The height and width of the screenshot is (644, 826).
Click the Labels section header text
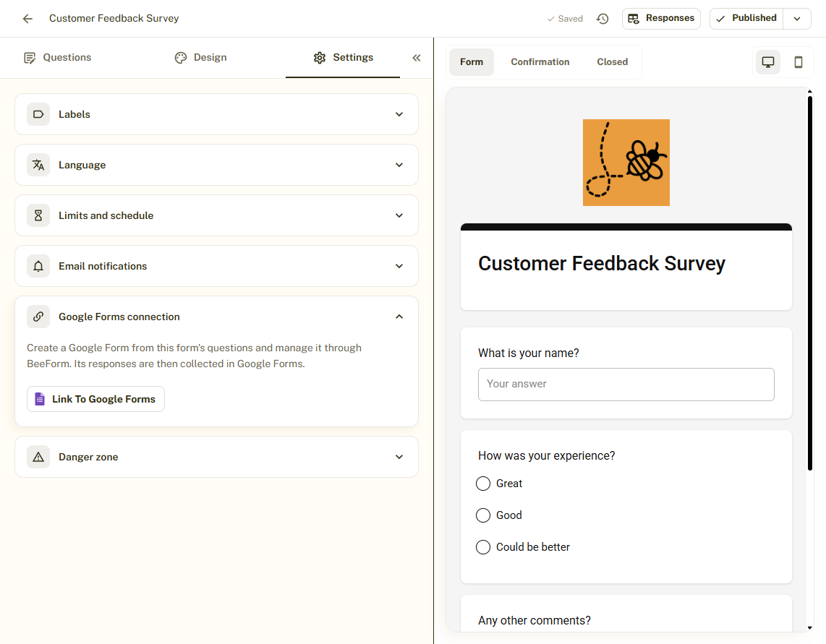coord(74,114)
